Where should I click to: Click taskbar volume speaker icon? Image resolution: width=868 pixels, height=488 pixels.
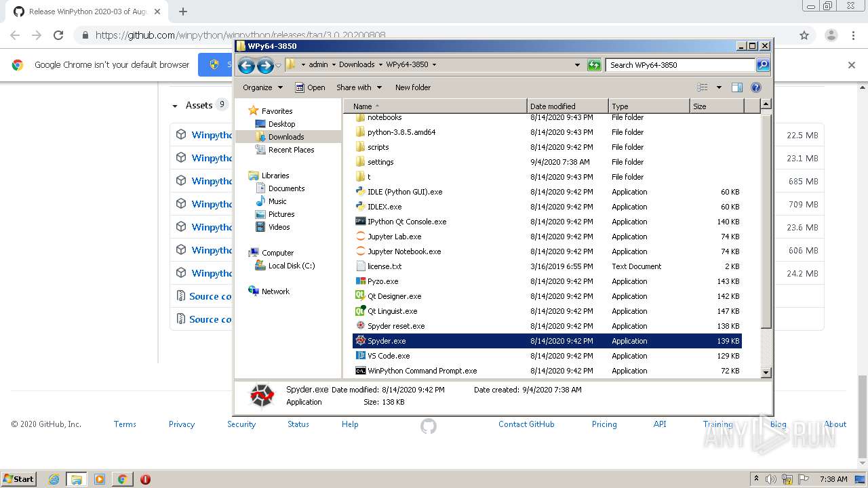click(771, 479)
